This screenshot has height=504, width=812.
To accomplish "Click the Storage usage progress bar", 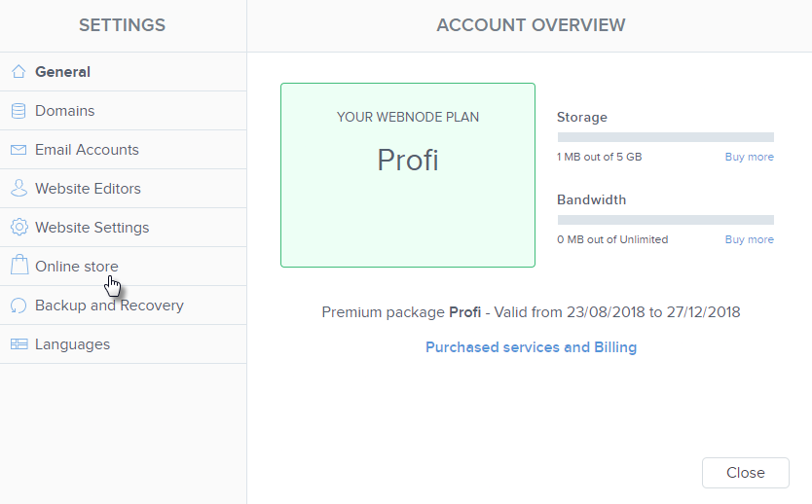I will coord(665,137).
